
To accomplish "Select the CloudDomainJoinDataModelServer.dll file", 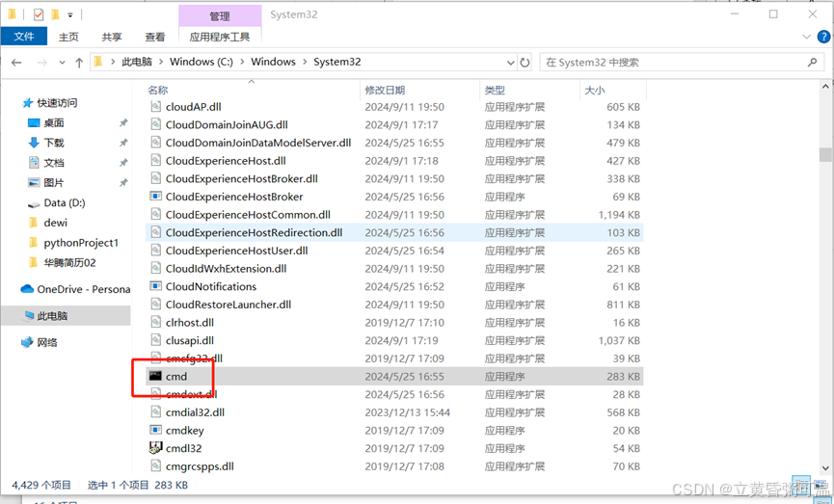I will [394, 143].
